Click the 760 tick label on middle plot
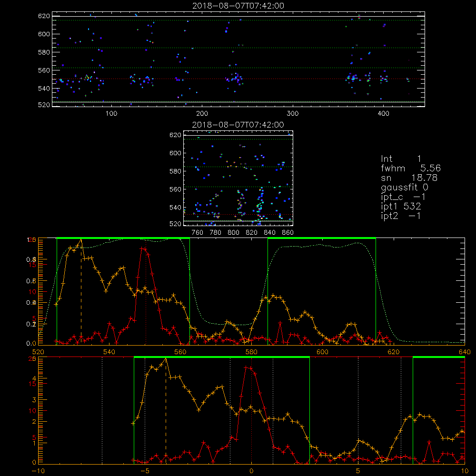Viewport: 476px width, 476px height. point(198,233)
